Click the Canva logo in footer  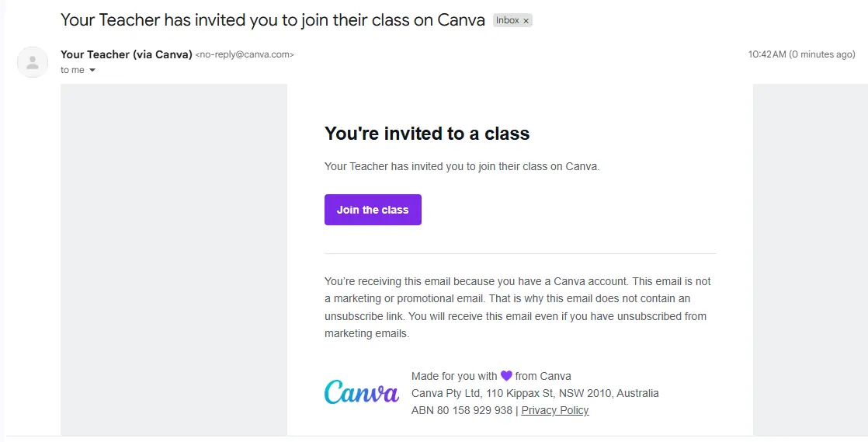pos(362,392)
